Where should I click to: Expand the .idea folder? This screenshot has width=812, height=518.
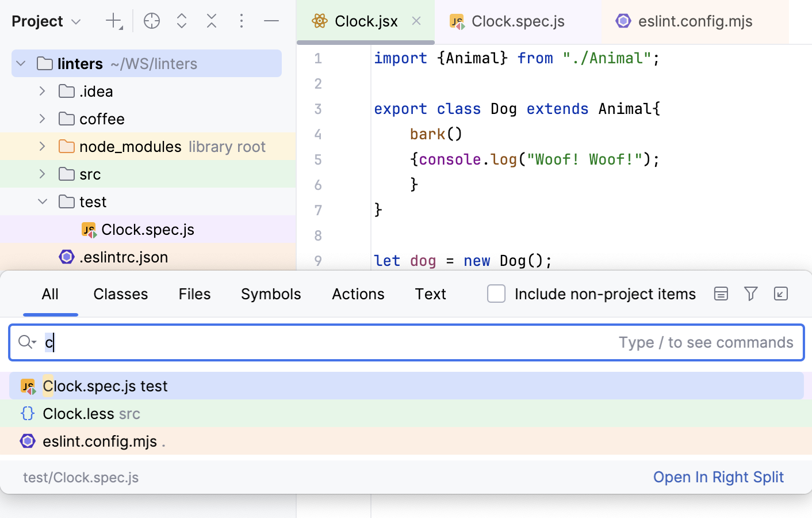tap(42, 91)
